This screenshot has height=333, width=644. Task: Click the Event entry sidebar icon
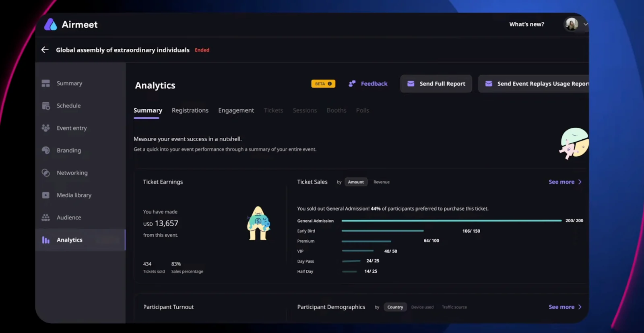[46, 128]
